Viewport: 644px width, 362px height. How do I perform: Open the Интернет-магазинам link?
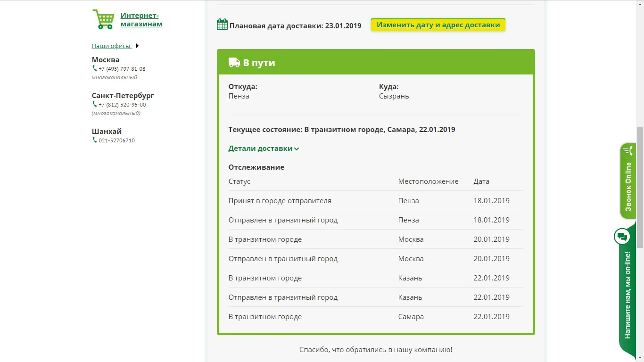141,20
